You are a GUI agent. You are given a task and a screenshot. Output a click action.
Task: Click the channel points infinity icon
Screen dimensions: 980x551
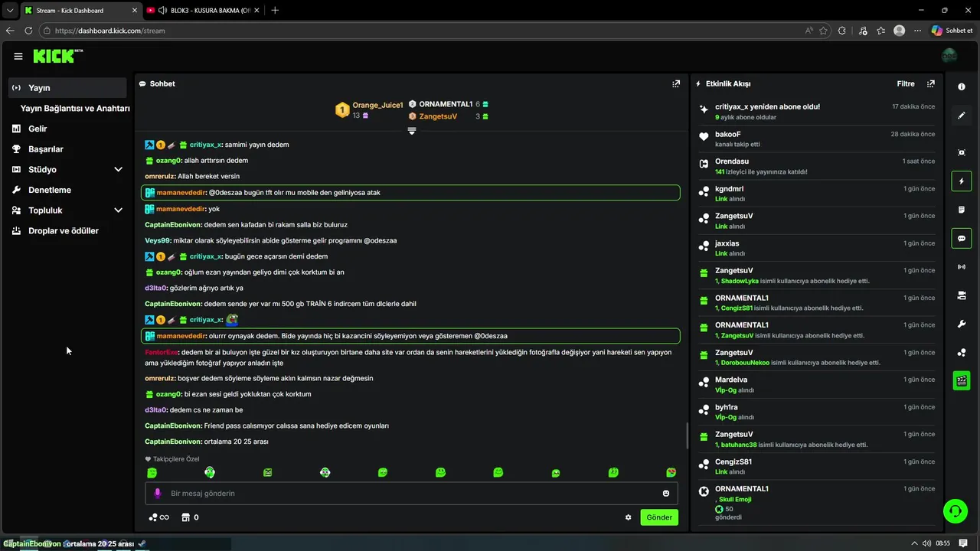click(158, 517)
